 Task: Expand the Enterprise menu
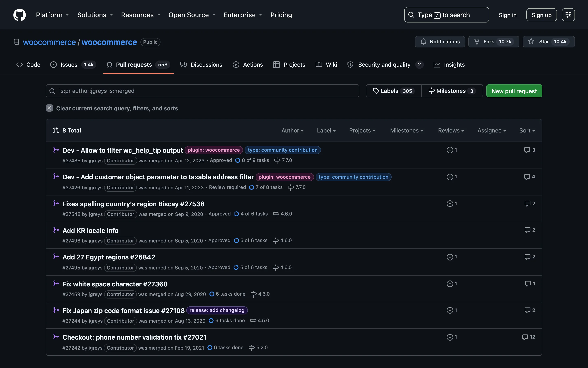pos(243,15)
